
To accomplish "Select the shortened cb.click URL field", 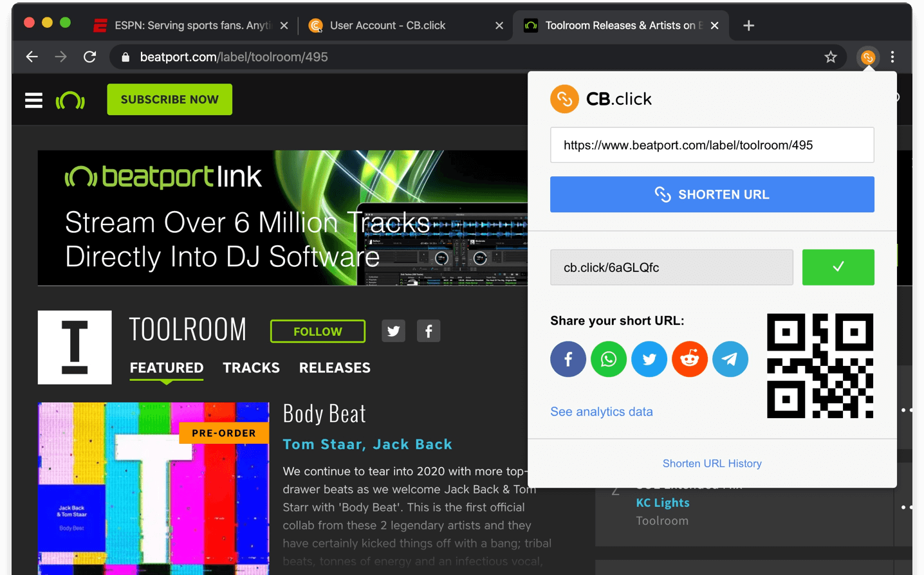I will [672, 267].
